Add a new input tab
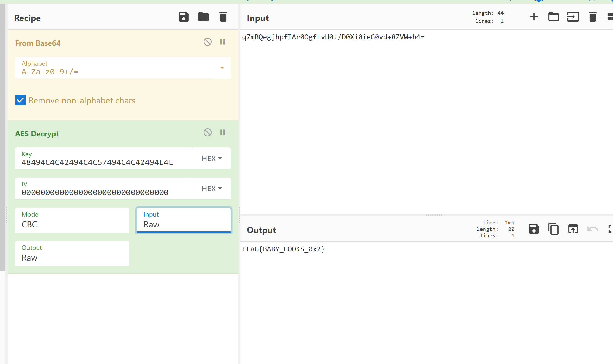This screenshot has width=613, height=364. point(534,17)
